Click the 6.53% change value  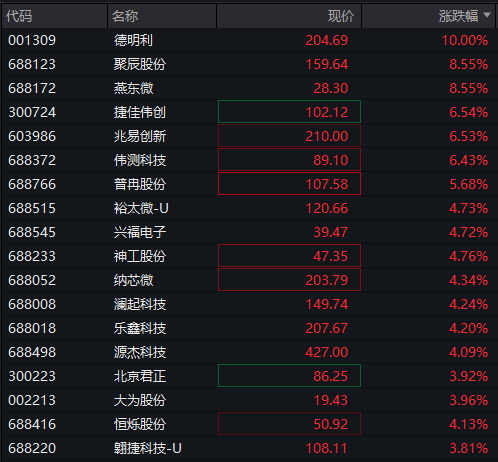coord(469,136)
